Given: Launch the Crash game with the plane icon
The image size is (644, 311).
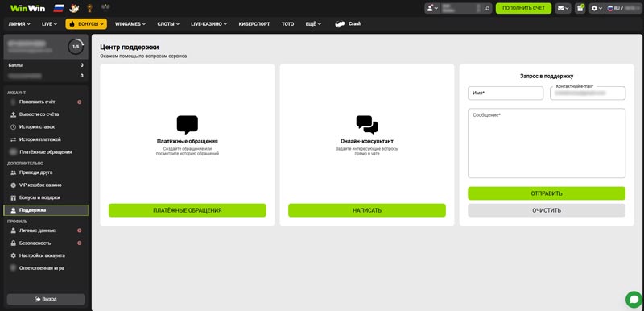Looking at the screenshot, I should click(349, 24).
